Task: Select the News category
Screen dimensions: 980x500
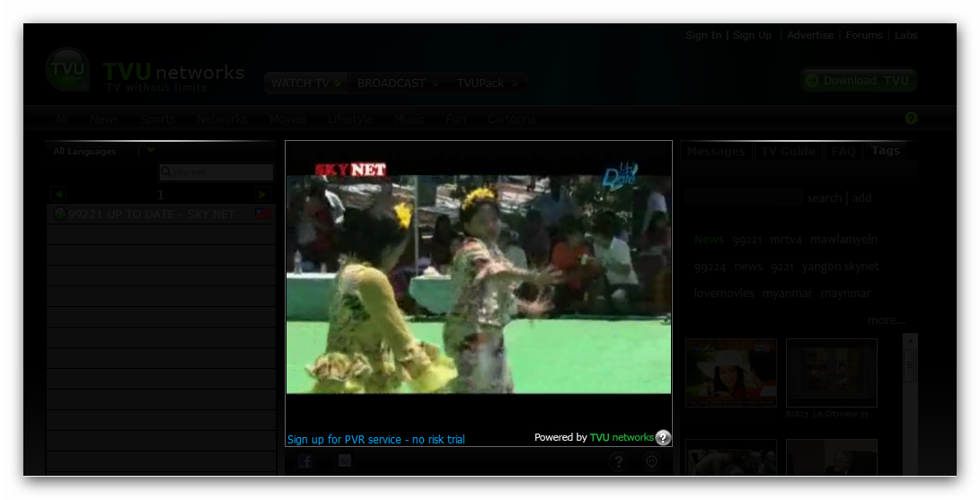Action: 104,118
